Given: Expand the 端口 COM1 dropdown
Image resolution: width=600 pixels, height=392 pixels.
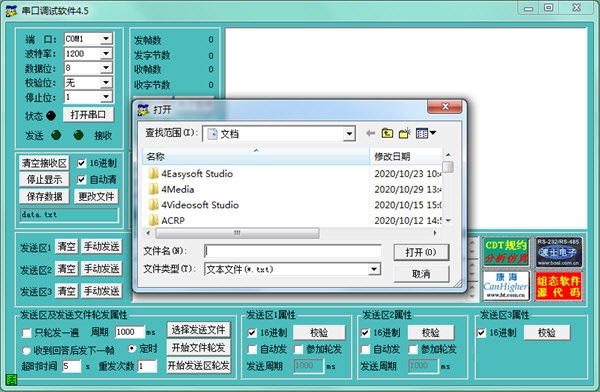Looking at the screenshot, I should [x=106, y=39].
